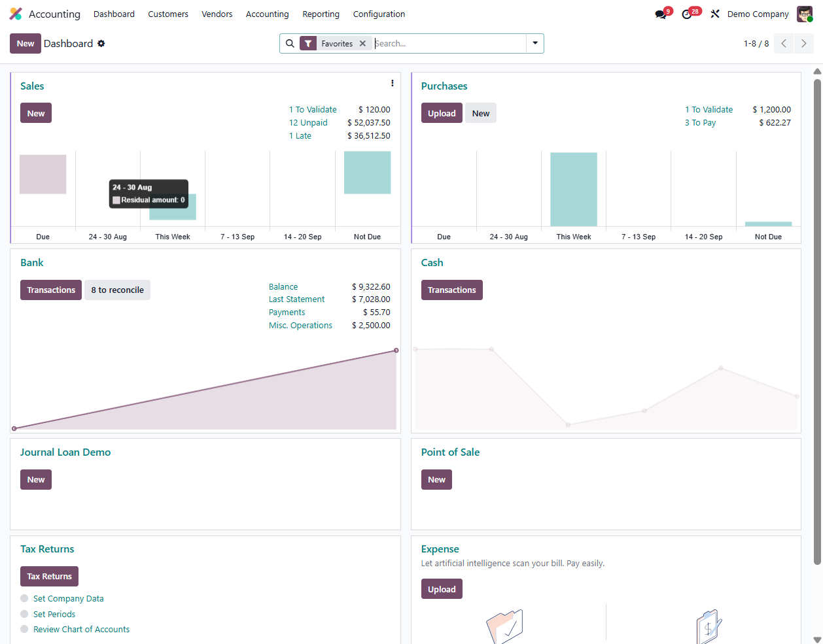This screenshot has width=823, height=644.
Task: Open the activities clock icon
Action: 687,14
